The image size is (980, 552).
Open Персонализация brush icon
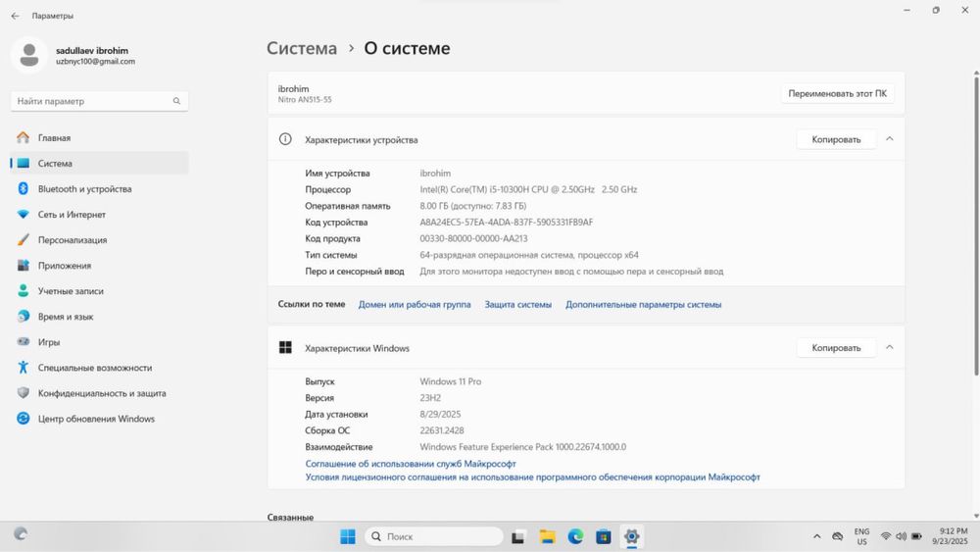24,240
